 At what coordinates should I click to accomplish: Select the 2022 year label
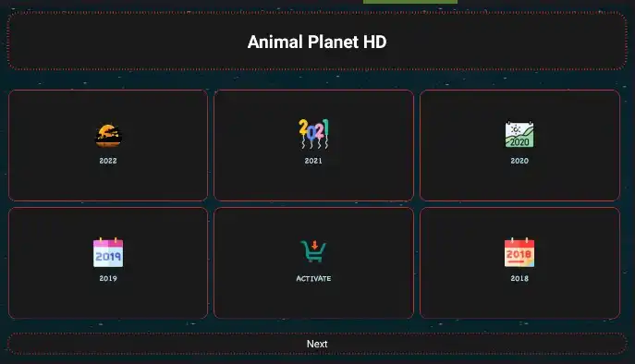tap(108, 161)
